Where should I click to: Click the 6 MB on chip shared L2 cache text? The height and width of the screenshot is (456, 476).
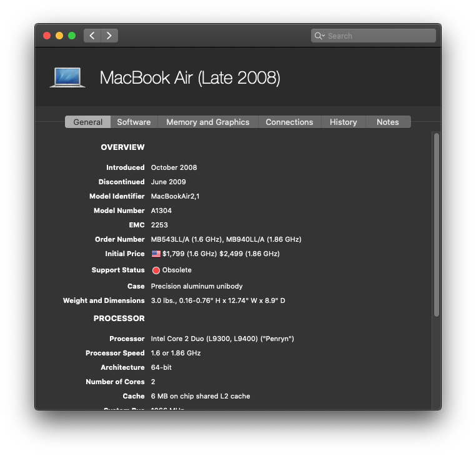(x=201, y=396)
